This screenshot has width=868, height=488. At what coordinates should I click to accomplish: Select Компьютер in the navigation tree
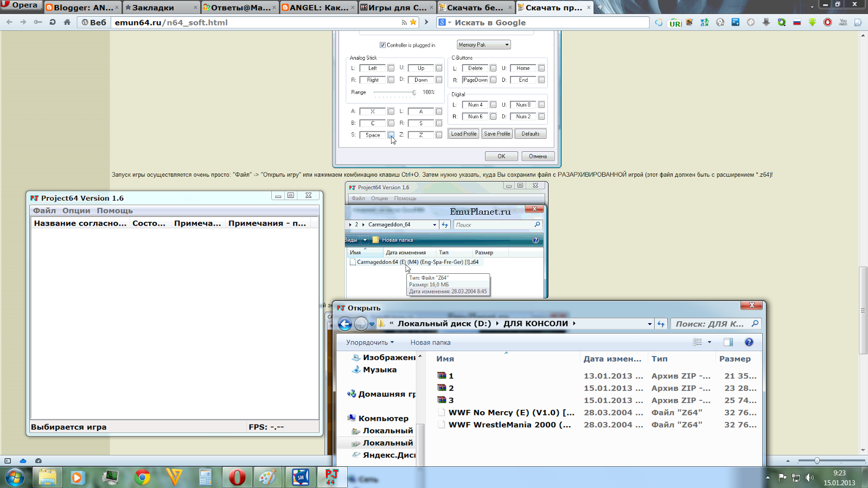pos(378,418)
